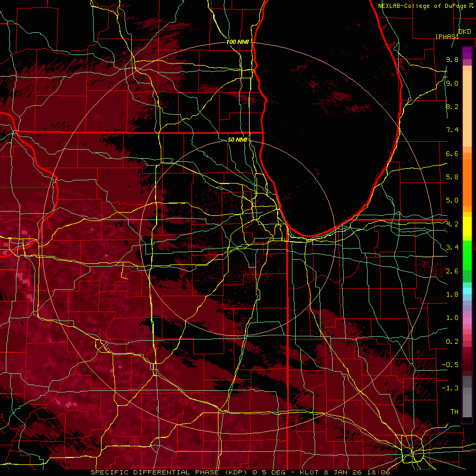Click the 7.4 legend value
Viewport: 476px width, 476px height.
coord(452,130)
